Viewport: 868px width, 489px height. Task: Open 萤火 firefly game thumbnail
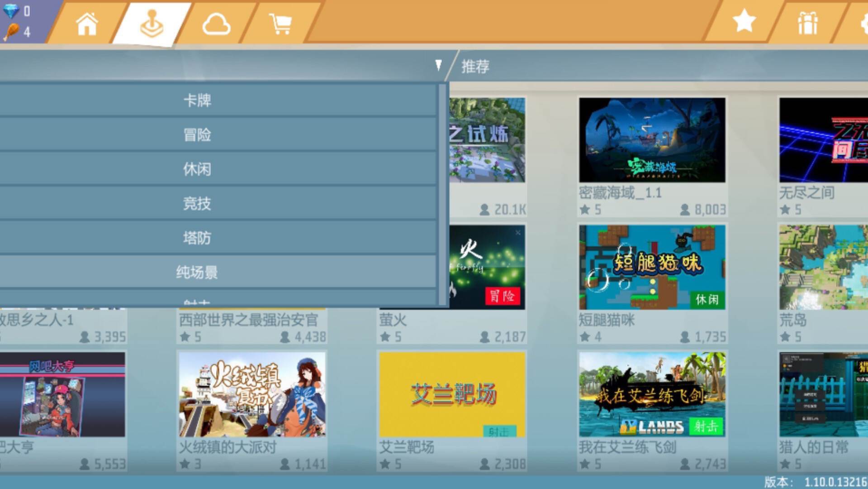point(487,267)
